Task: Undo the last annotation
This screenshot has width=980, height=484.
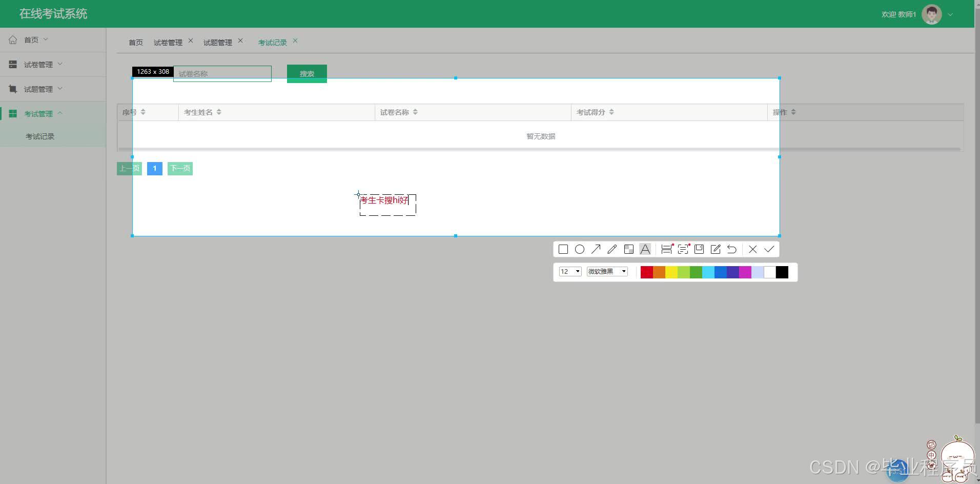Action: (x=732, y=249)
